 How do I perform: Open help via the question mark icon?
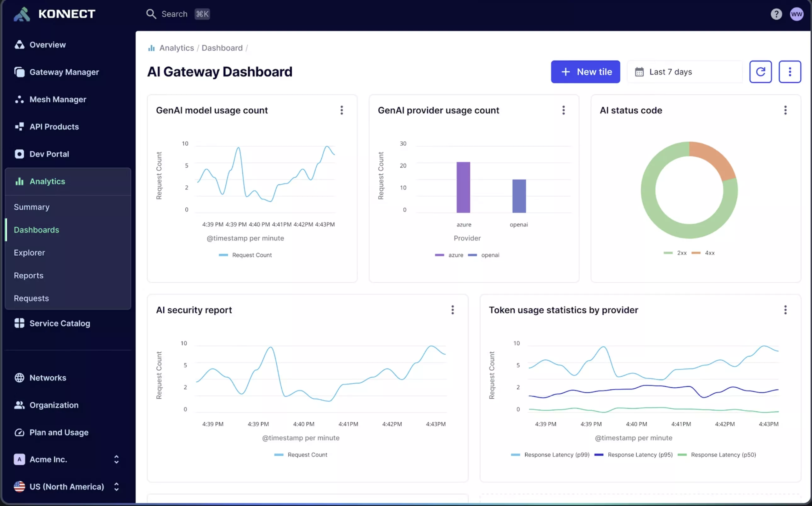tap(776, 14)
